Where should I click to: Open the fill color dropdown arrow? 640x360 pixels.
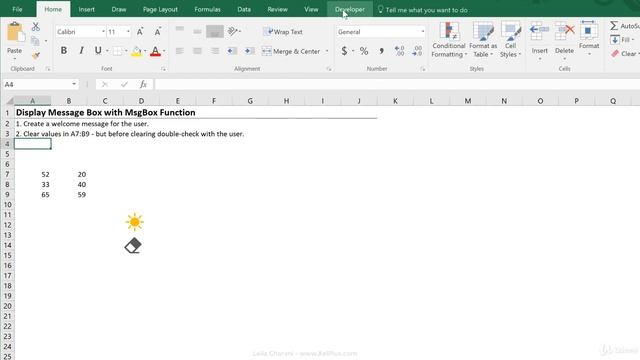[145, 51]
